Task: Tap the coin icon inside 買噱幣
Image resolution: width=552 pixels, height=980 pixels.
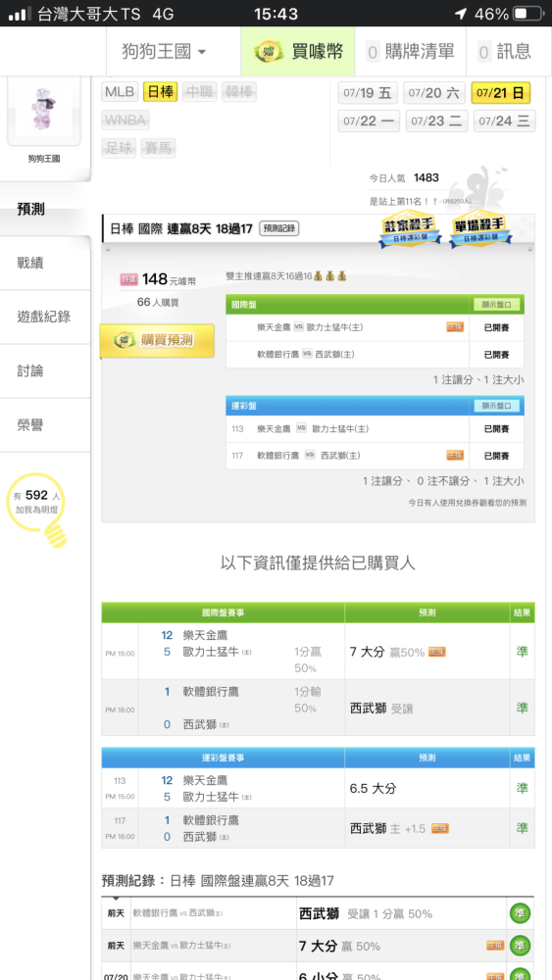Action: (269, 52)
